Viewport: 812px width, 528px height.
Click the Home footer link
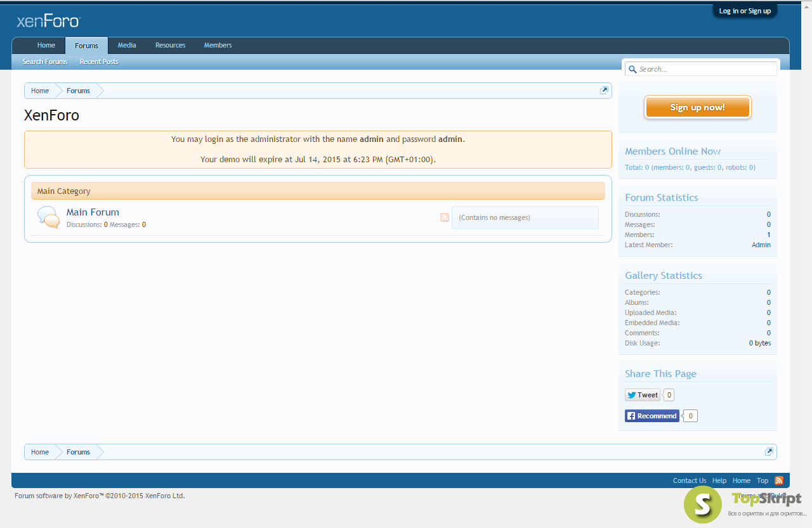coord(742,480)
